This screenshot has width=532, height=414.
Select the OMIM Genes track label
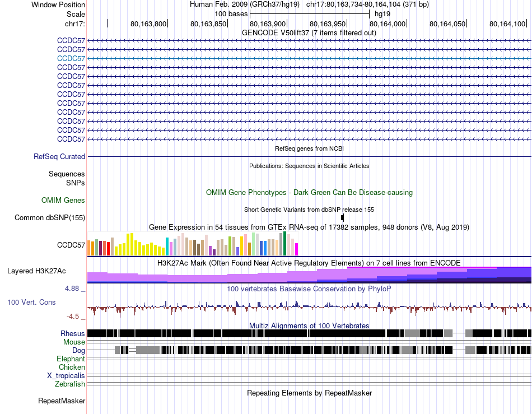pos(63,200)
